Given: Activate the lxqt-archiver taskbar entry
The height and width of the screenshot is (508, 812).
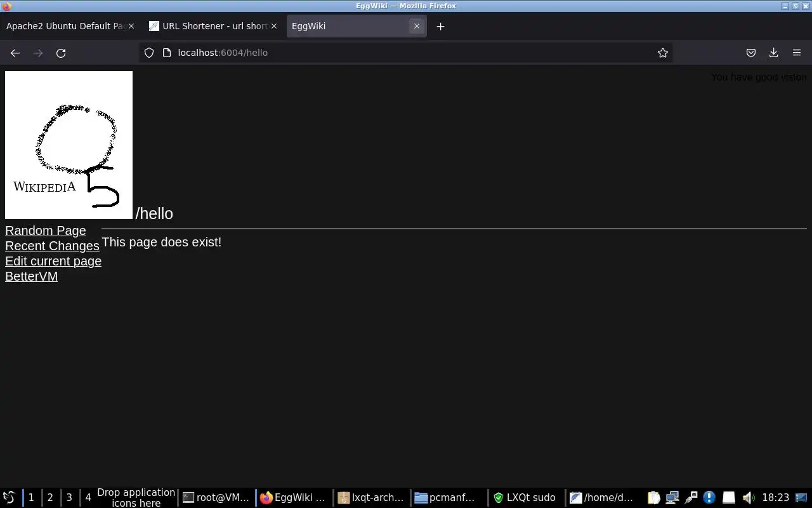Looking at the screenshot, I should [x=371, y=498].
